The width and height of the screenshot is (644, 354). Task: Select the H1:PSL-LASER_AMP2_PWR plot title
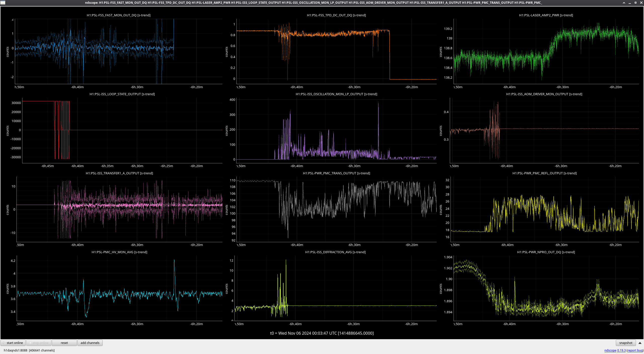pos(546,15)
